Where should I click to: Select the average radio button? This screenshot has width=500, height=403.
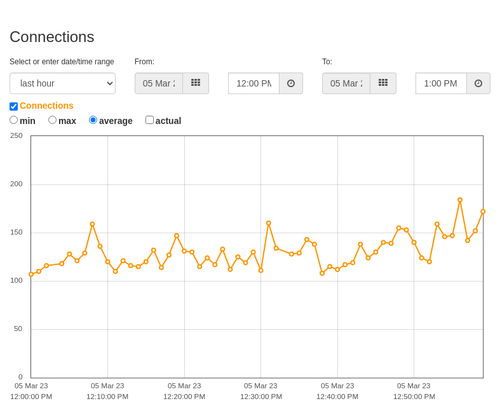point(93,120)
